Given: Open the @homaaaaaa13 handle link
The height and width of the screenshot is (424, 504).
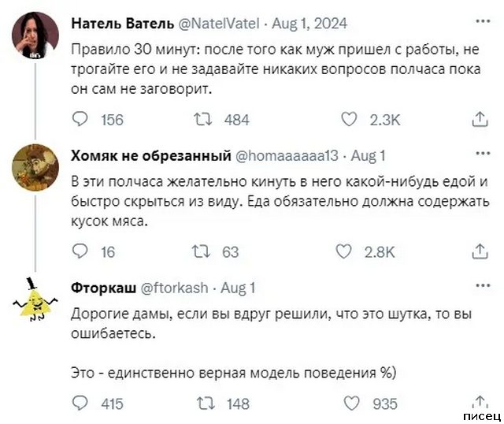Looking at the screenshot, I should (x=287, y=155).
